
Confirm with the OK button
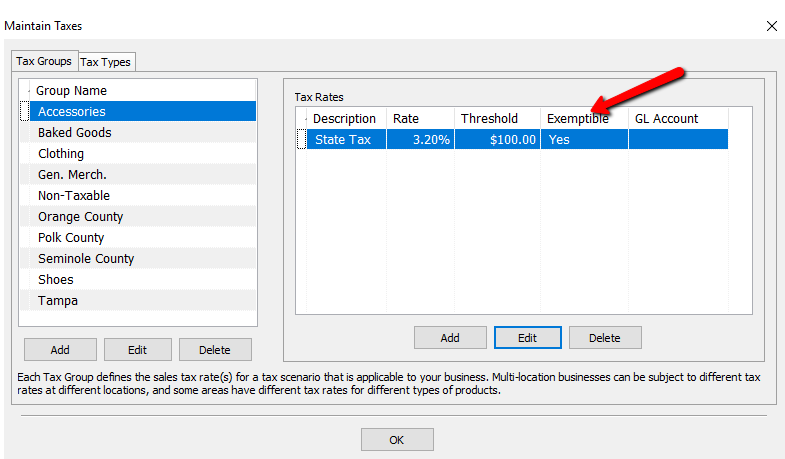click(x=397, y=439)
